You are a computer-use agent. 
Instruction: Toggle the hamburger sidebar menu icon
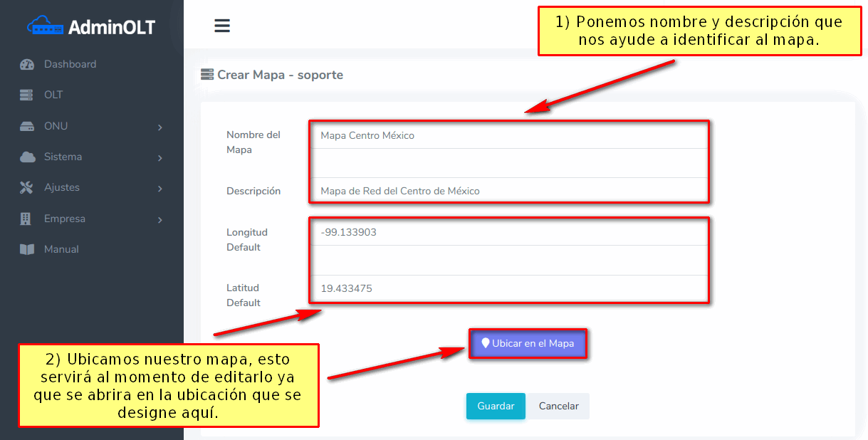point(222,26)
